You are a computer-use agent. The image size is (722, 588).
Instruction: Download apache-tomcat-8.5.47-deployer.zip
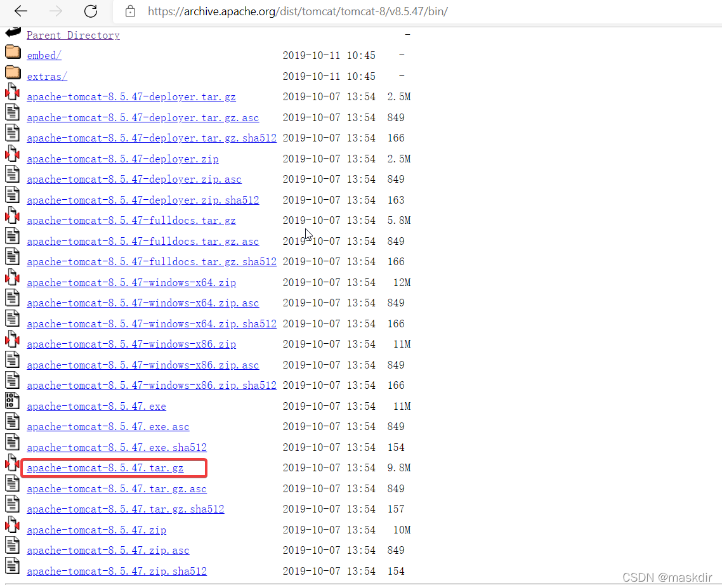tap(122, 159)
